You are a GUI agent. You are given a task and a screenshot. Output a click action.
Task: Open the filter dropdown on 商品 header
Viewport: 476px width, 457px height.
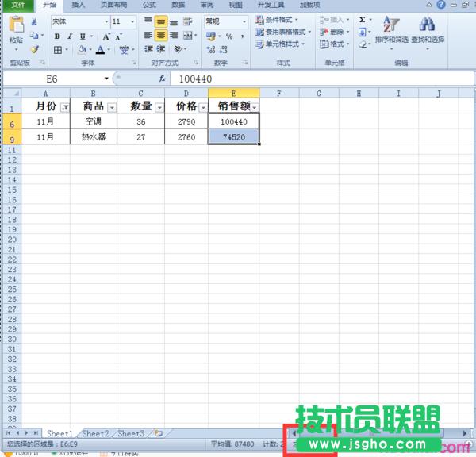coord(112,107)
